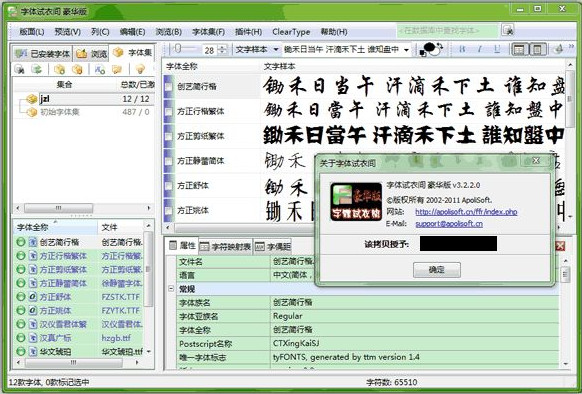The height and width of the screenshot is (394, 582).
Task: Switch to the 字符映射表 tab
Action: point(226,246)
